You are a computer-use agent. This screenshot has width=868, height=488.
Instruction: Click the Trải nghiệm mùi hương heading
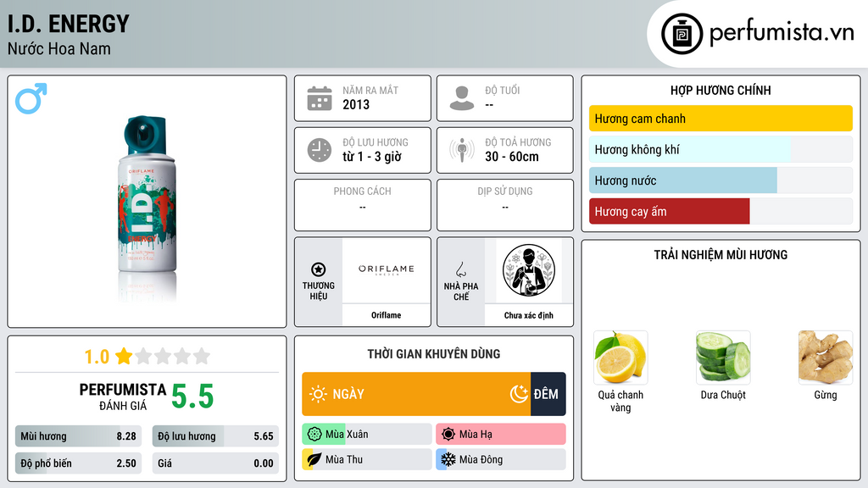[x=721, y=255]
